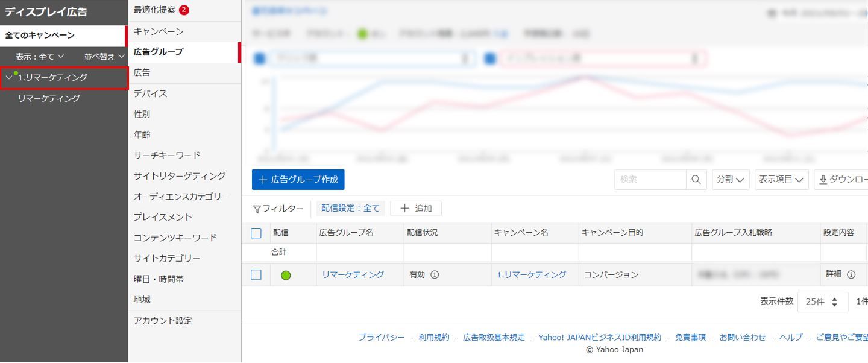The image size is (868, 363).
Task: Click 広告グループ作成 button
Action: pos(298,180)
